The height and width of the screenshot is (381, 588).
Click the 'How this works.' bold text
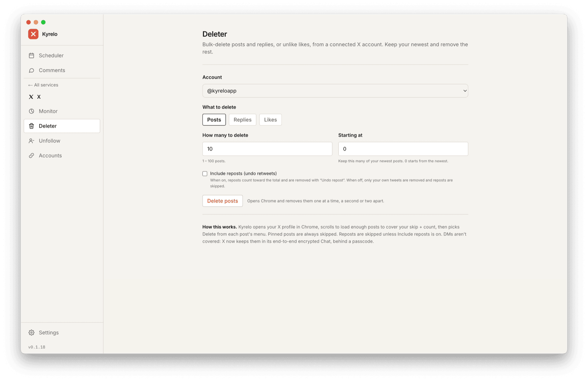click(219, 227)
